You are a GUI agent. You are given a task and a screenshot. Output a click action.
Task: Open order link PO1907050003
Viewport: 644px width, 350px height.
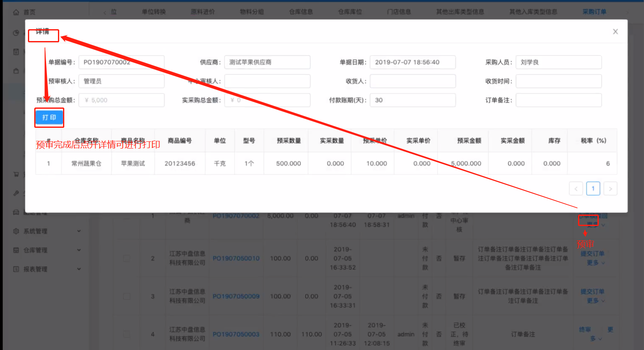click(x=236, y=334)
